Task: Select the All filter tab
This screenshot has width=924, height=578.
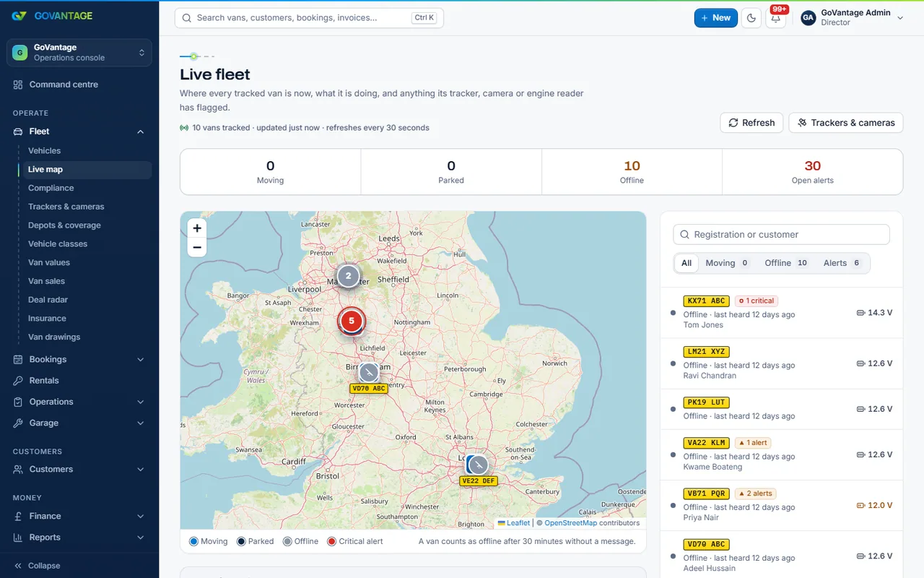Action: click(687, 263)
